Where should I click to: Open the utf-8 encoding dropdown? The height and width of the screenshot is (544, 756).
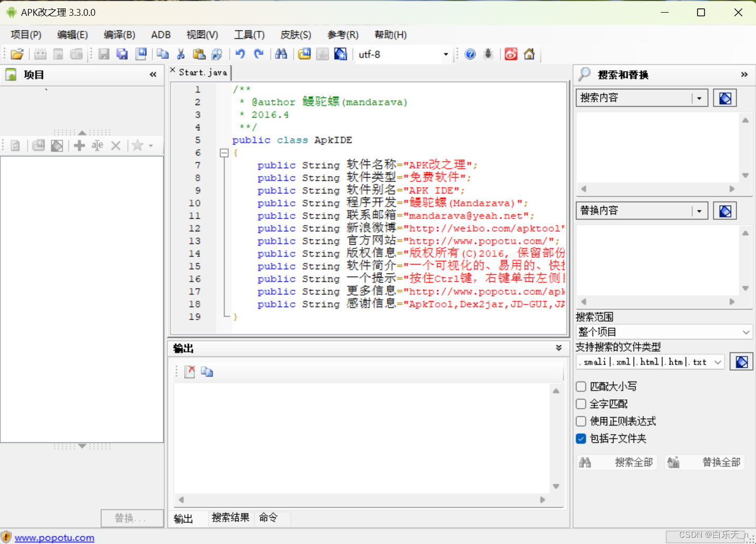click(446, 54)
